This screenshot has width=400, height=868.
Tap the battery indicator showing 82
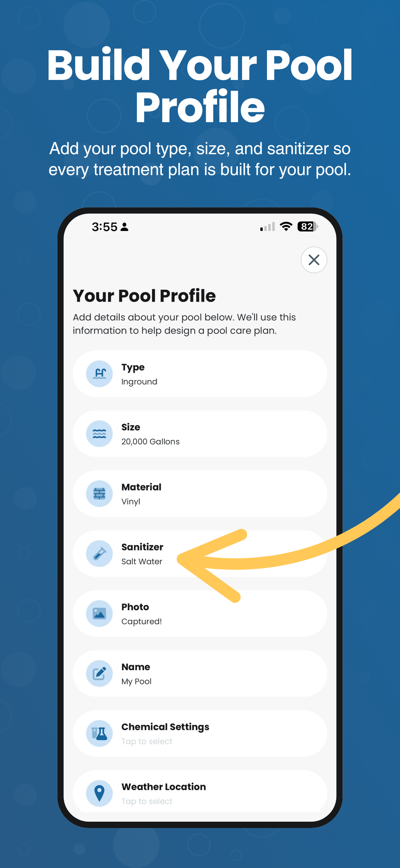pyautogui.click(x=308, y=227)
